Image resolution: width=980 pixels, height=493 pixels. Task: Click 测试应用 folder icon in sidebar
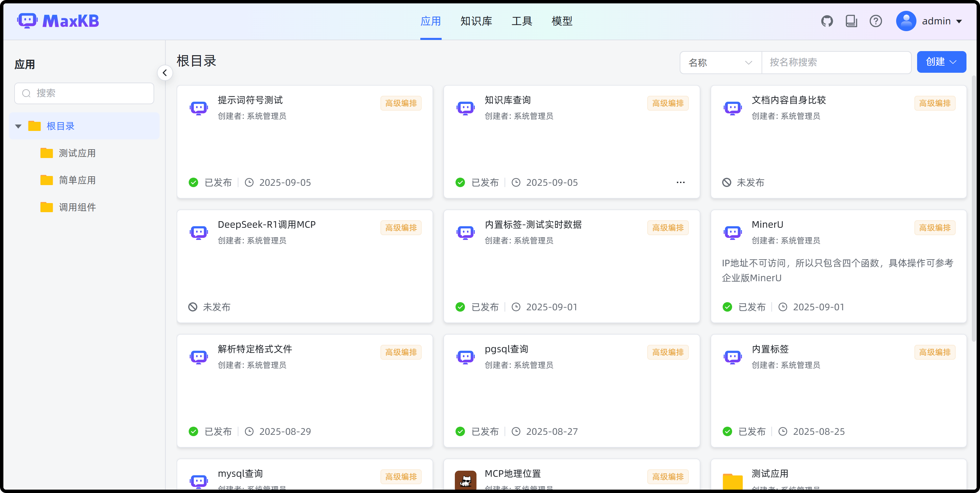pos(46,153)
